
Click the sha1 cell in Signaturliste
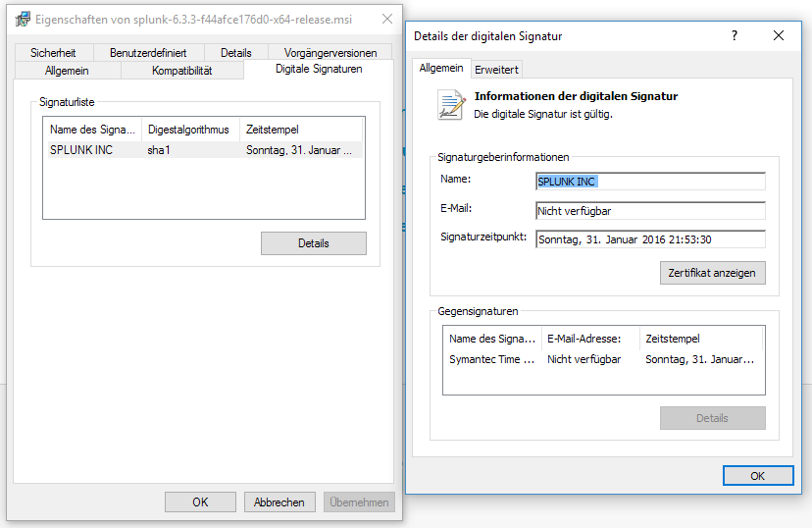point(159,150)
